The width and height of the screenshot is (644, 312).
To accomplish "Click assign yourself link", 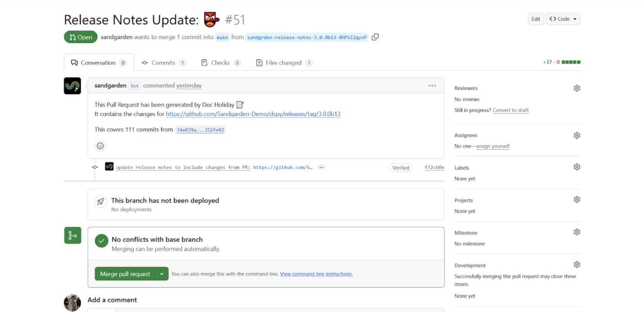I will click(493, 146).
